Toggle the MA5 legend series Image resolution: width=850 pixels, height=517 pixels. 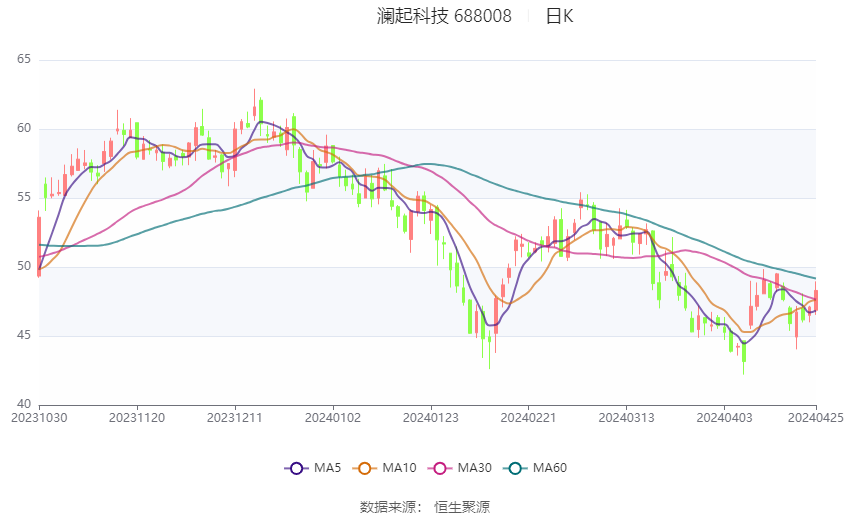click(x=313, y=468)
